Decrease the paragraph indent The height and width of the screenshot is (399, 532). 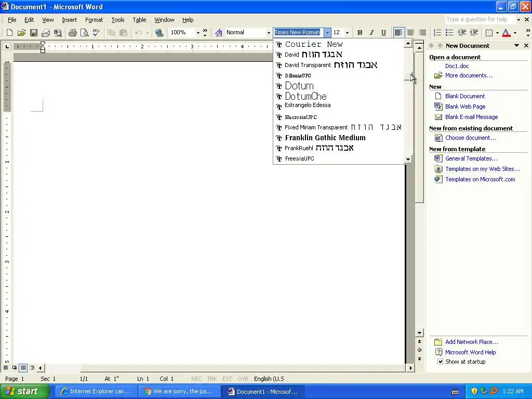461,33
